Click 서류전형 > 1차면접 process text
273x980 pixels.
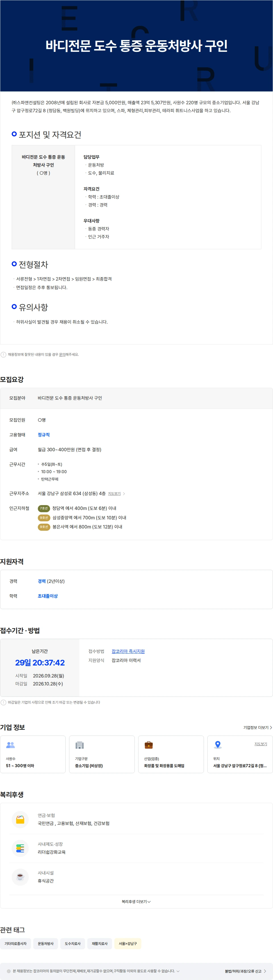pyautogui.click(x=64, y=279)
